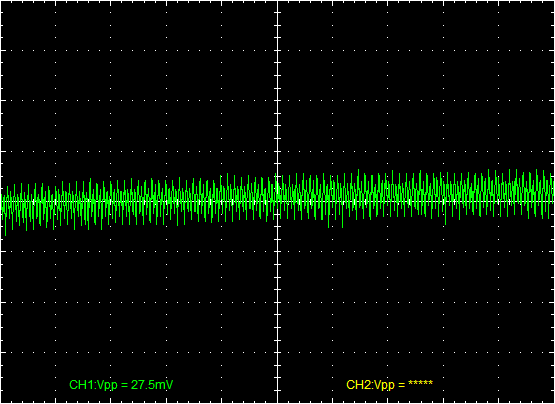Click the deepest negative spike at trace start
This screenshot has height=404, width=555.
(x=5, y=232)
